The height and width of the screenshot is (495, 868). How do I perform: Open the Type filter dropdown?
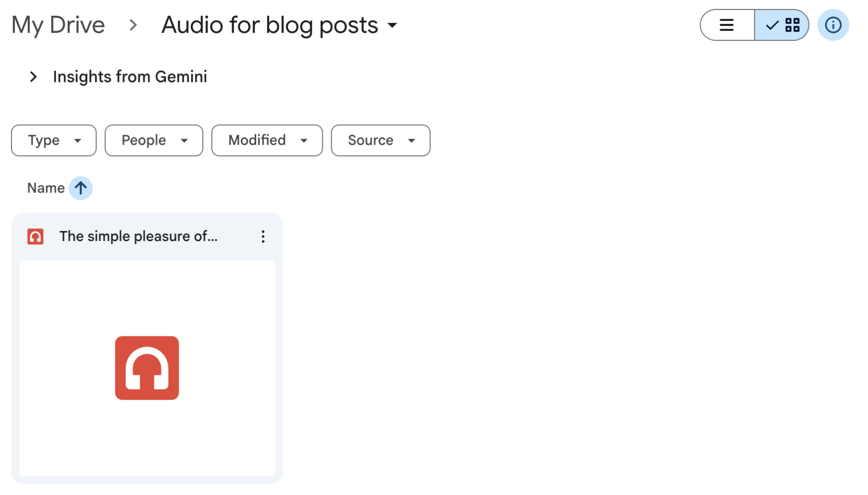click(53, 140)
